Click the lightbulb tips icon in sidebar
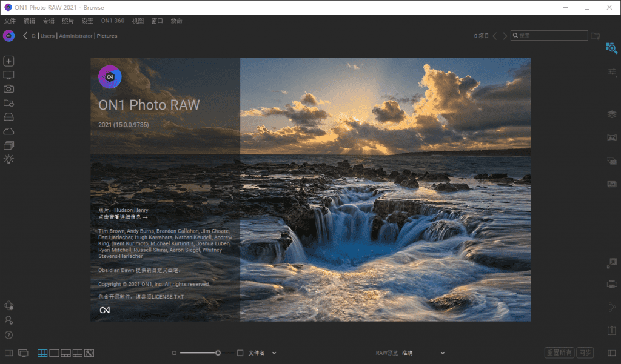The height and width of the screenshot is (364, 621). coord(8,159)
